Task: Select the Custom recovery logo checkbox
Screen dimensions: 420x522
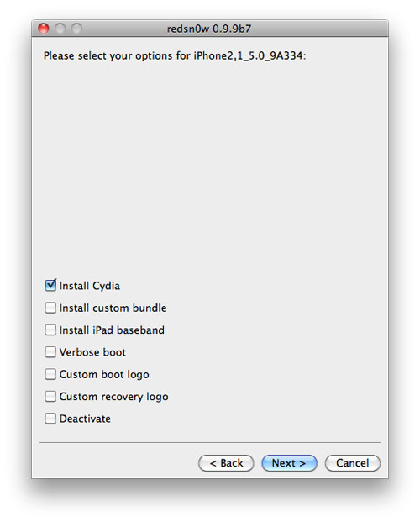Action: coord(50,396)
